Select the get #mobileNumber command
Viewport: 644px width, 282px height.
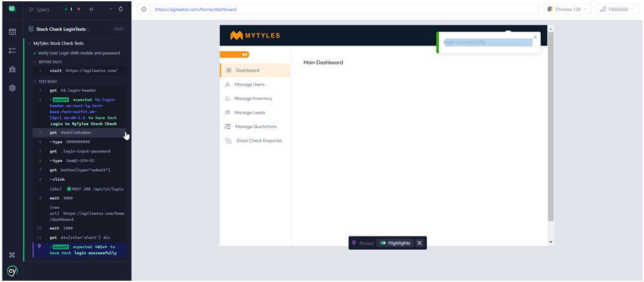pos(80,133)
